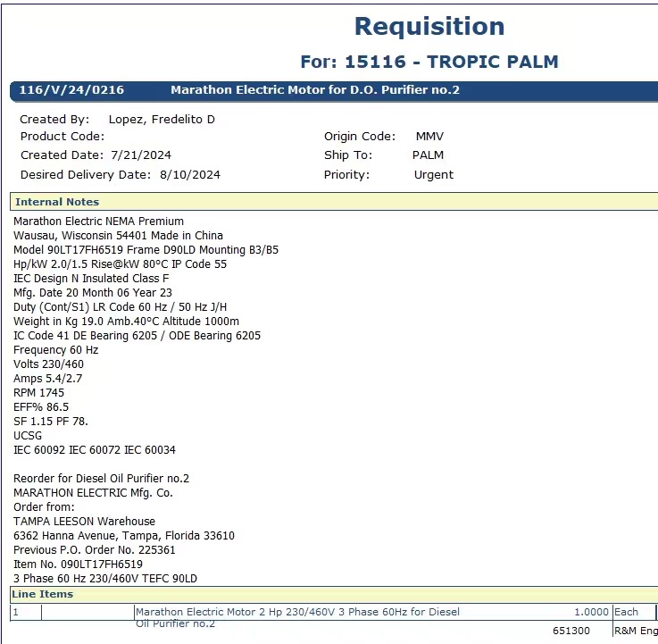The image size is (658, 644).
Task: Select the Urgent priority value
Action: 434,175
